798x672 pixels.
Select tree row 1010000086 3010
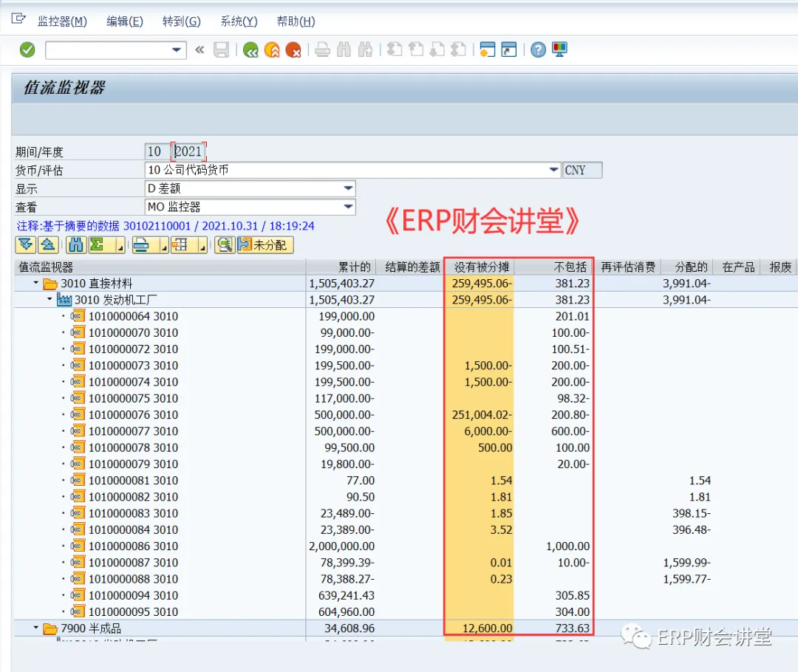coord(133,546)
